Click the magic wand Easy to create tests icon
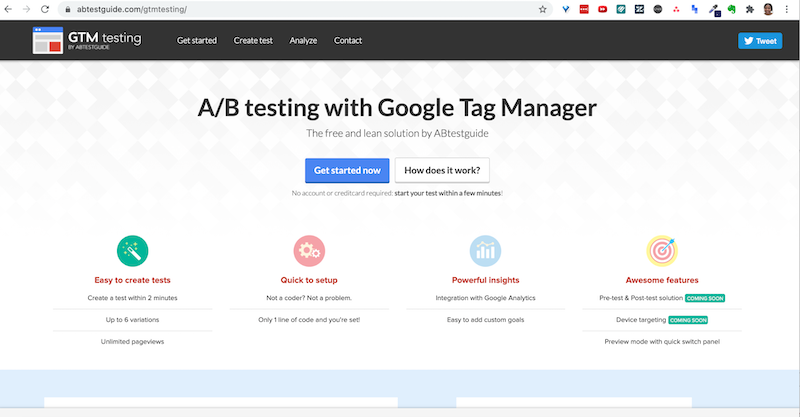Viewport: 800px width, 417px height. pos(133,251)
